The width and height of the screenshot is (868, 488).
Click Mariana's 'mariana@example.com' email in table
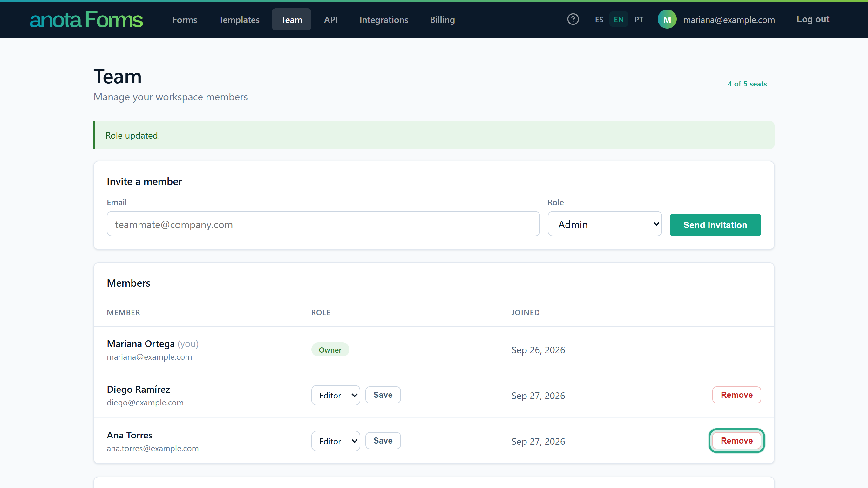[149, 356]
